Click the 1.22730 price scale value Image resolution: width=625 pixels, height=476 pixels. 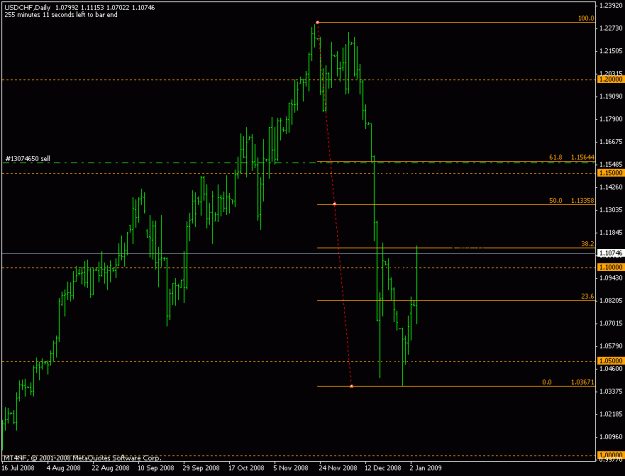611,28
